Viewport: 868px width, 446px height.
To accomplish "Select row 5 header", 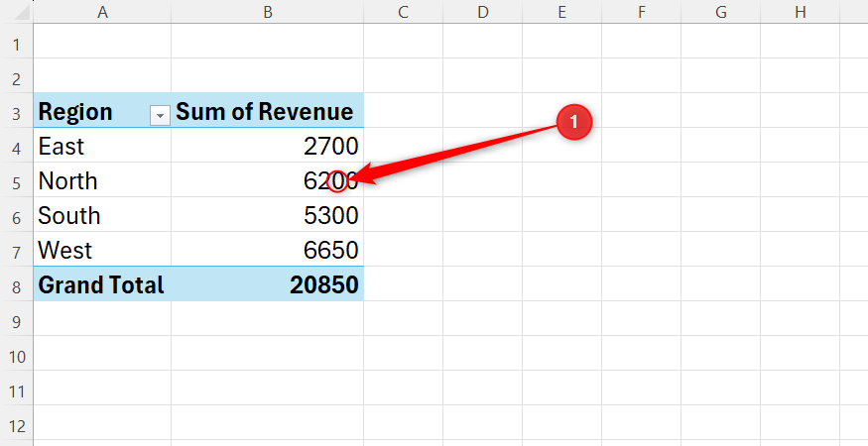I will pyautogui.click(x=17, y=179).
